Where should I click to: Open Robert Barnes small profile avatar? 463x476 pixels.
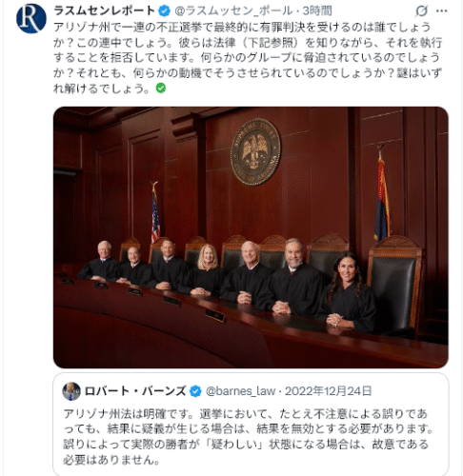click(71, 391)
